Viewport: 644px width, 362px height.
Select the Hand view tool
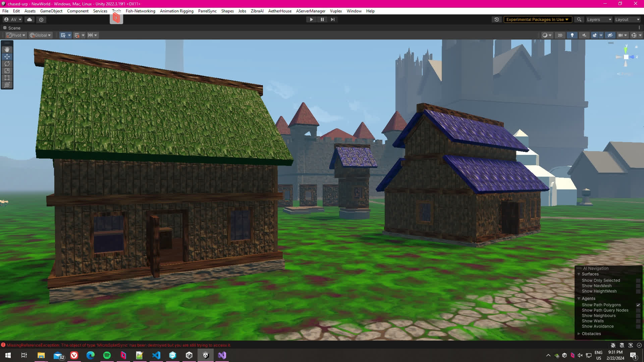coord(7,50)
